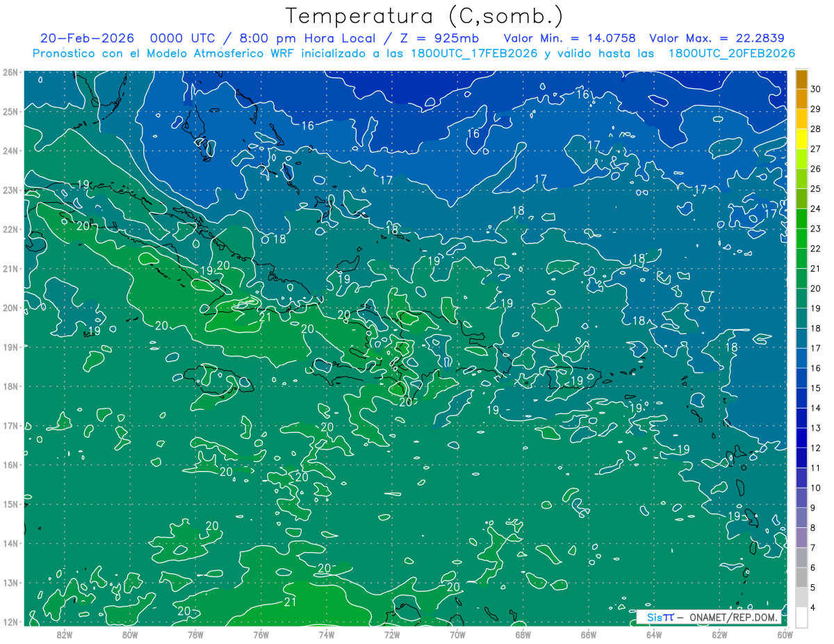Screen dimensions: 834x644
Task: Click the '70W' longitude axis label
Action: coord(457,634)
